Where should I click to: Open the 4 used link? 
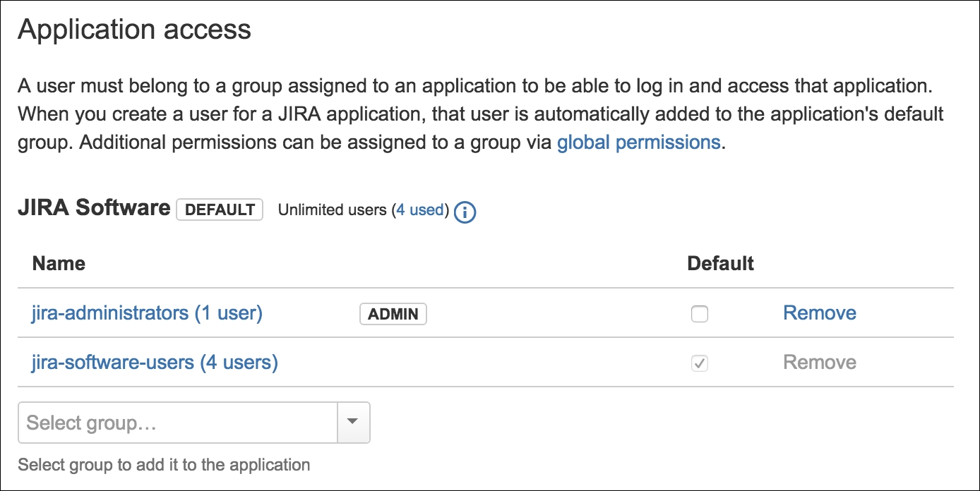[x=420, y=210]
